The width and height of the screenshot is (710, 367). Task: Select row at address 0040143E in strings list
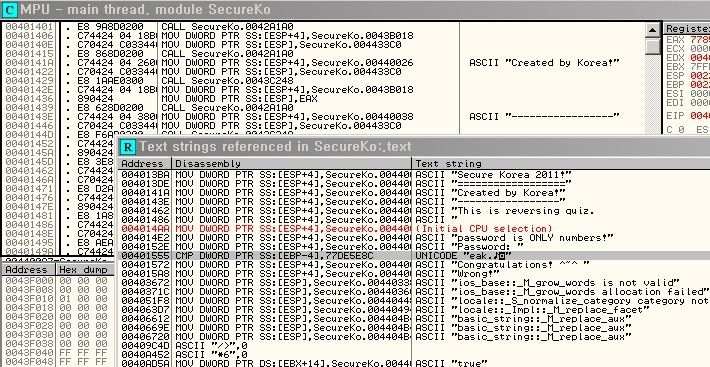point(414,202)
